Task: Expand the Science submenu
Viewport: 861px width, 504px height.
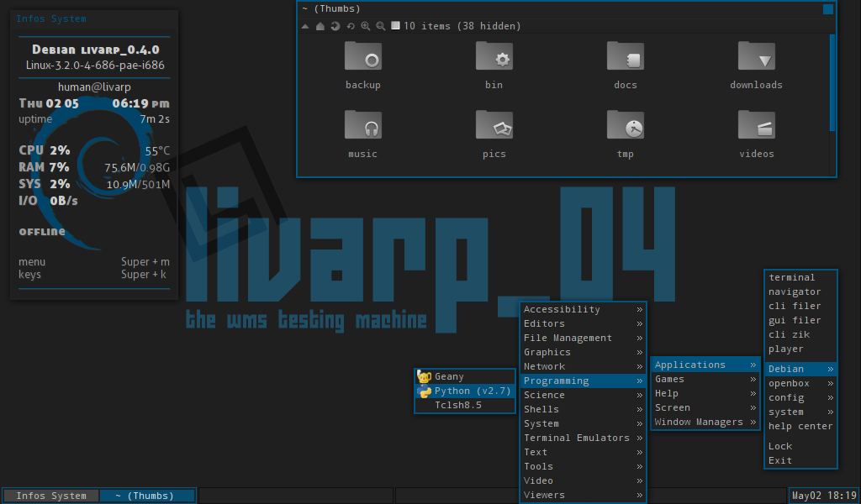Action: tap(583, 395)
